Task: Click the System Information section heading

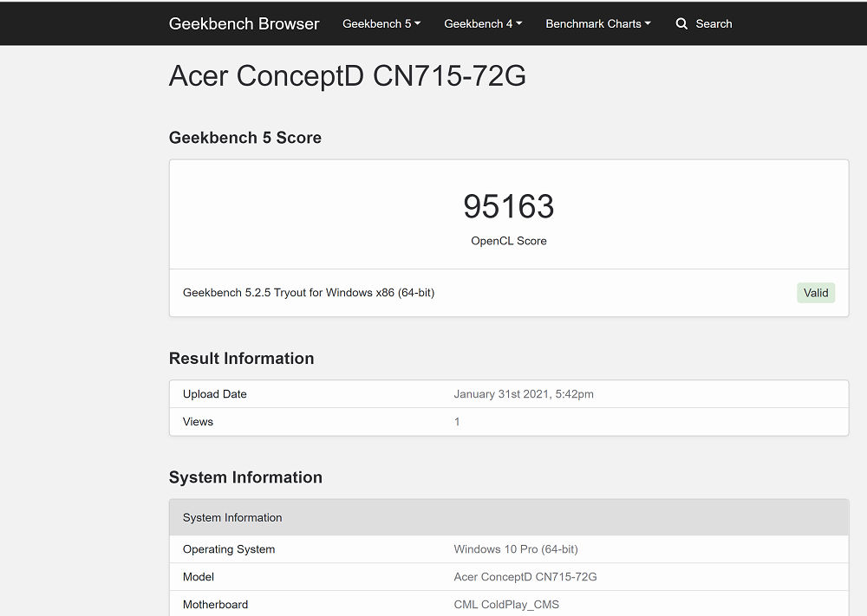Action: click(x=245, y=477)
